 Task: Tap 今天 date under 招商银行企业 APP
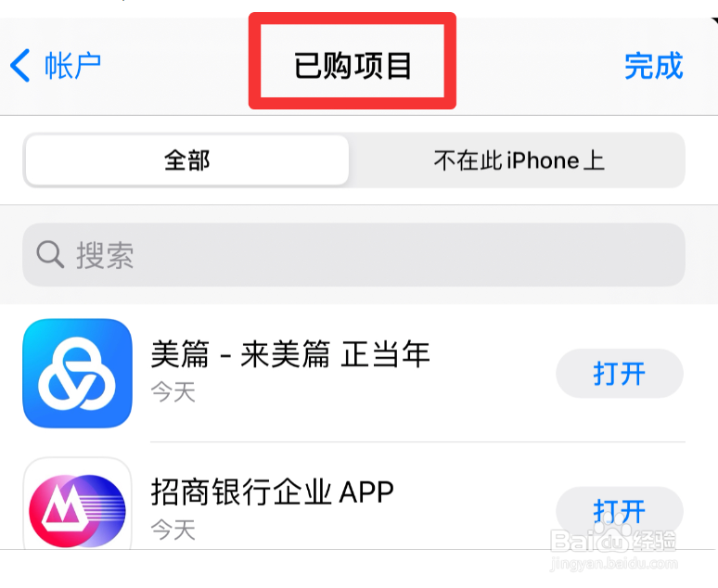pos(173,530)
